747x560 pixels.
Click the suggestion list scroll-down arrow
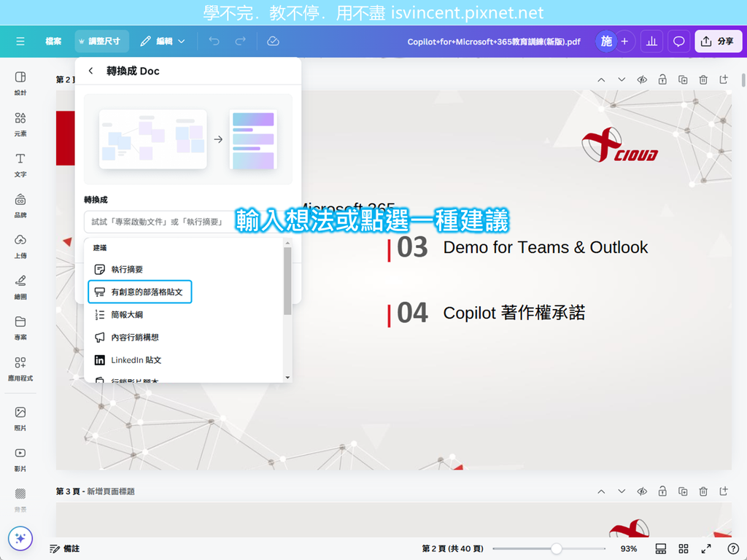pos(287,378)
